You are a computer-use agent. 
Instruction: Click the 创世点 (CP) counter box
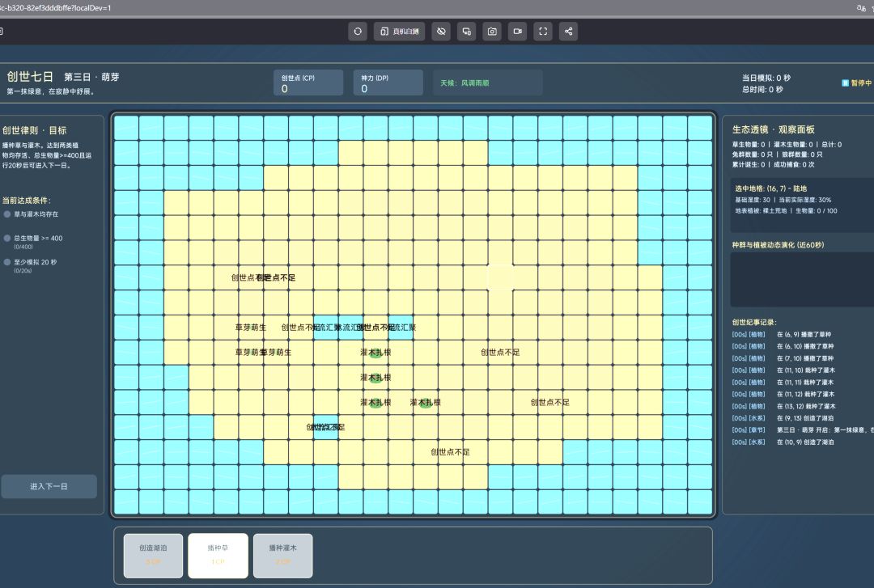click(x=308, y=82)
